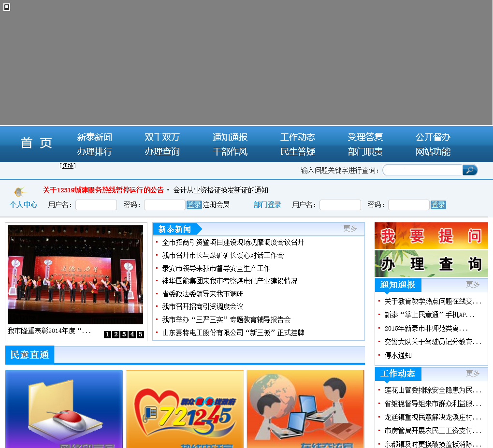Open item 龙廷镇重视民意解决龙溪庄村...
The image size is (493, 448).
coord(433,417)
